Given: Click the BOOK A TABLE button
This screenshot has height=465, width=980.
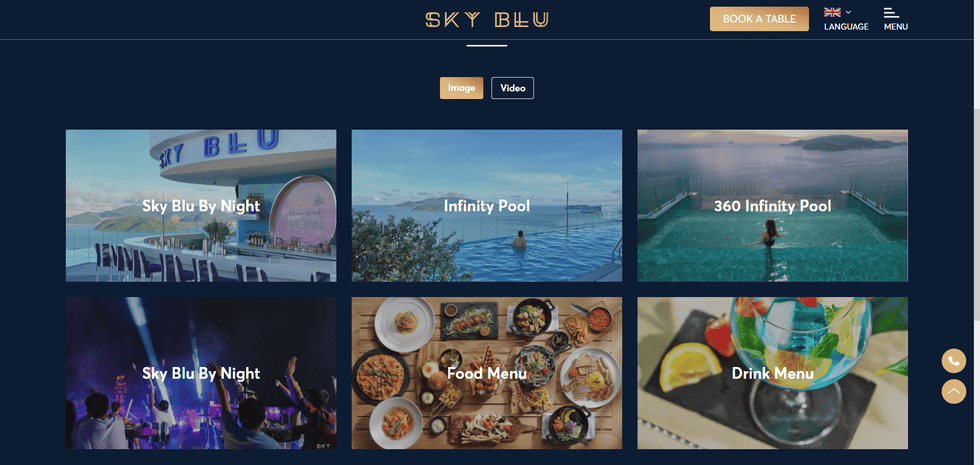Looking at the screenshot, I should tap(759, 19).
